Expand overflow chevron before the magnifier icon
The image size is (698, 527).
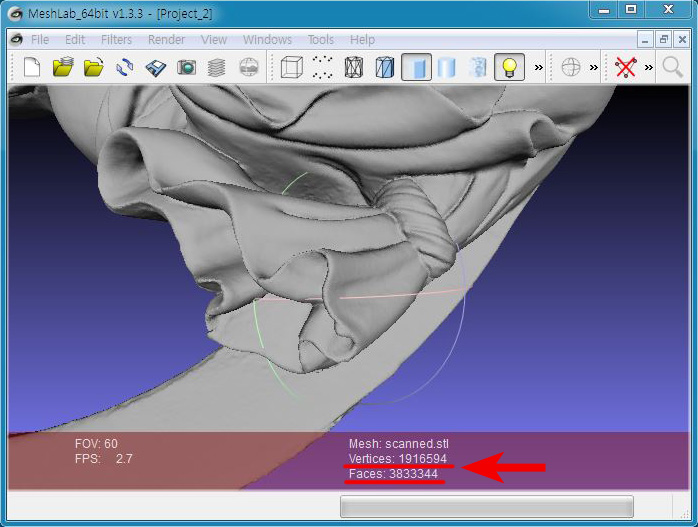coord(649,67)
